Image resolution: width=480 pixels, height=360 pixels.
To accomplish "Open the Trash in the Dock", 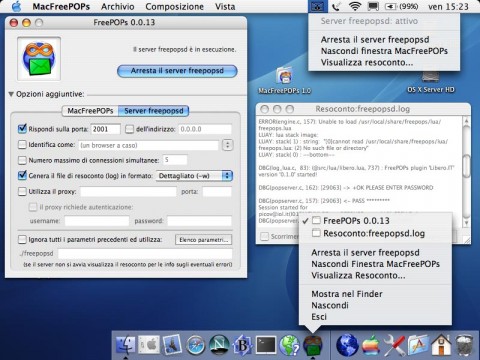I will point(464,345).
